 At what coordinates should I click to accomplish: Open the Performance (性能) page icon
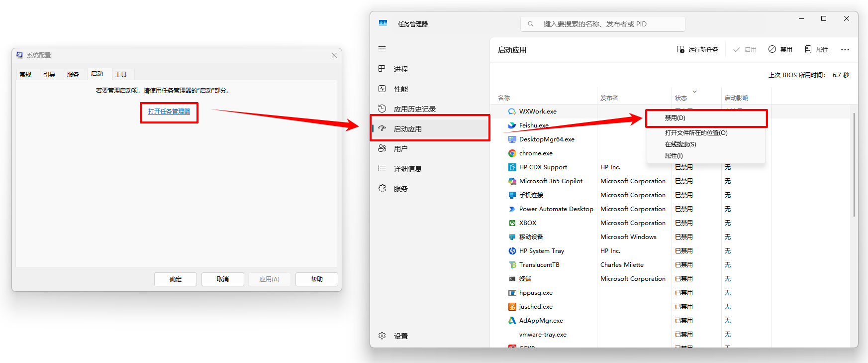pos(382,89)
